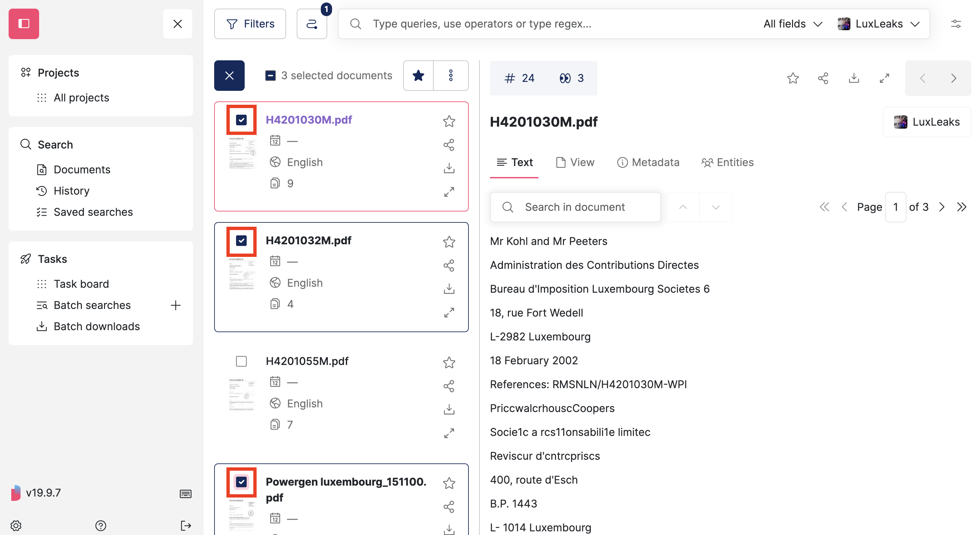Viewport: 980px width, 535px height.
Task: Star the opened document in the viewer header
Action: tap(793, 78)
